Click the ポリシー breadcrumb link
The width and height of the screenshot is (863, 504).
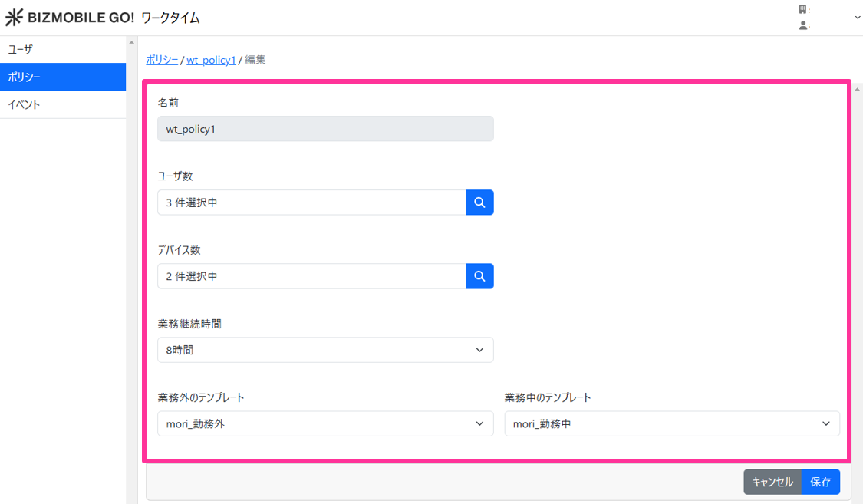coord(162,60)
